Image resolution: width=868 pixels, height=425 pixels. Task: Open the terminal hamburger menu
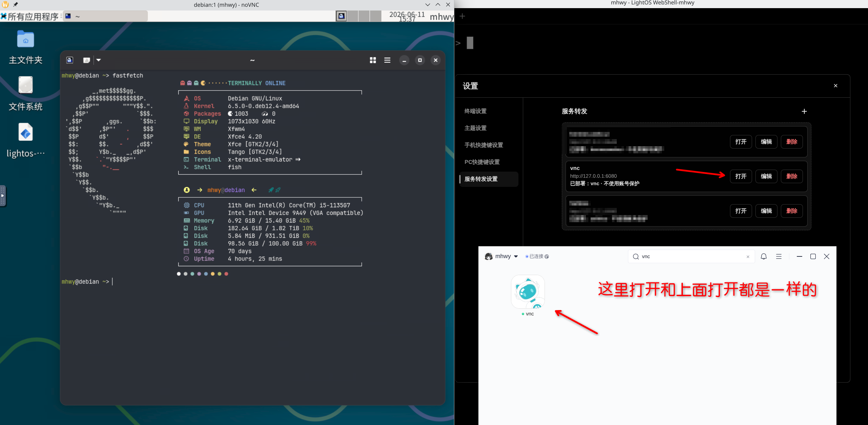(387, 60)
